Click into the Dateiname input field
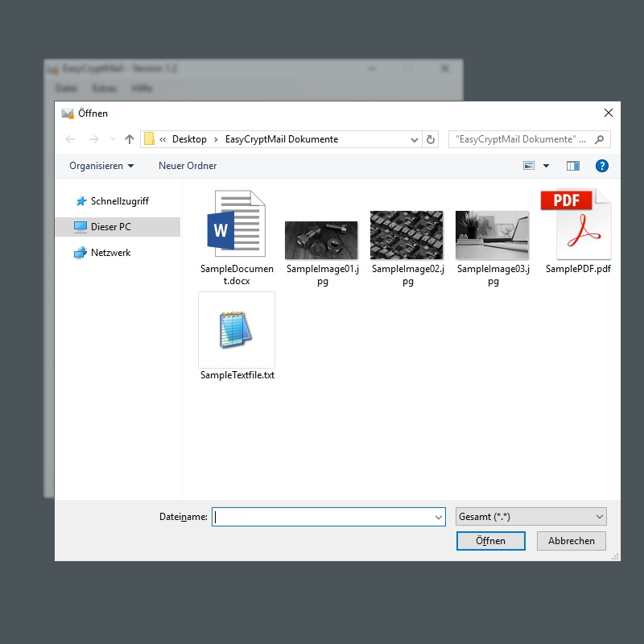 [322, 517]
